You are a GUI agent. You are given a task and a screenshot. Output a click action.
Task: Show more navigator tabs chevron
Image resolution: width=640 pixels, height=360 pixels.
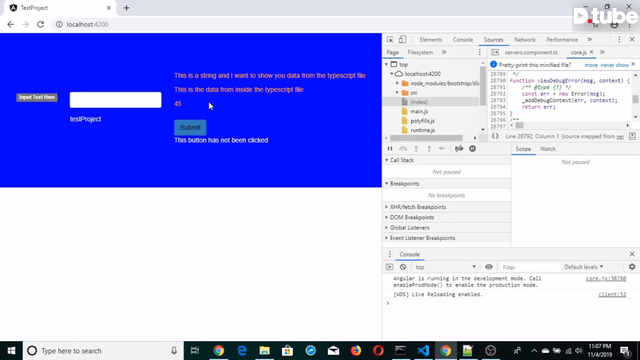coord(444,52)
